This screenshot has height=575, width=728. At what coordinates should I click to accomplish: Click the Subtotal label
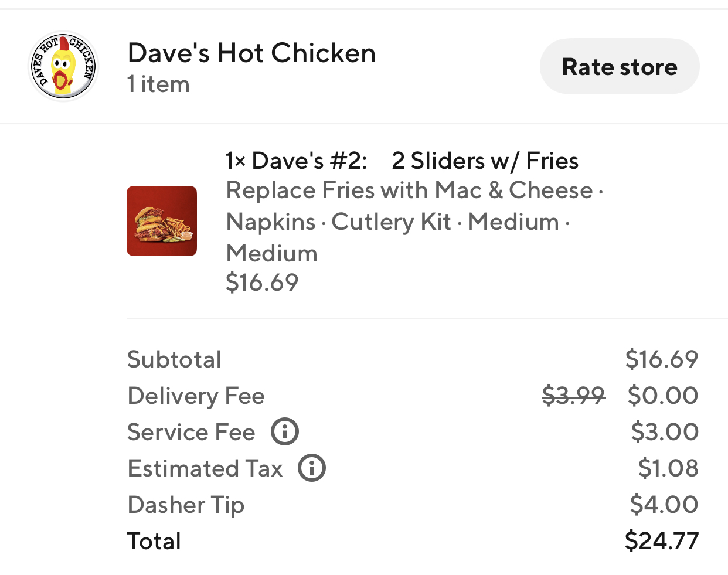174,359
